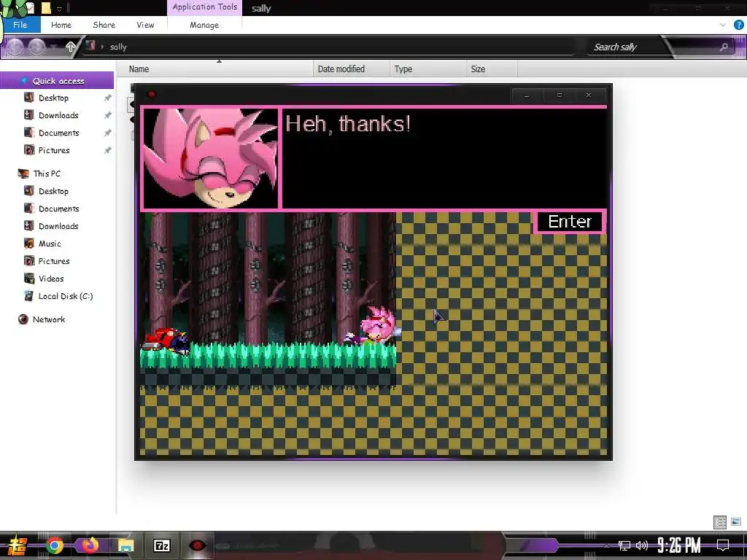The height and width of the screenshot is (560, 747).
Task: Click the sally breadcrumb in address bar
Action: [118, 47]
